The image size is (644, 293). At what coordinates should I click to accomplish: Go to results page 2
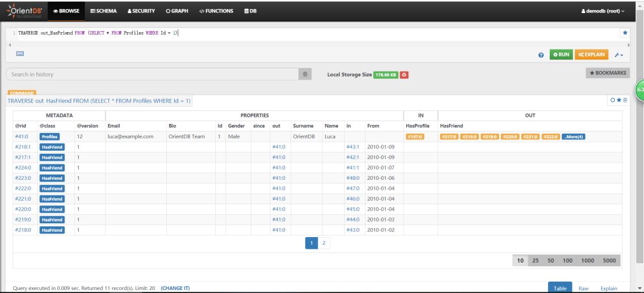(x=324, y=244)
